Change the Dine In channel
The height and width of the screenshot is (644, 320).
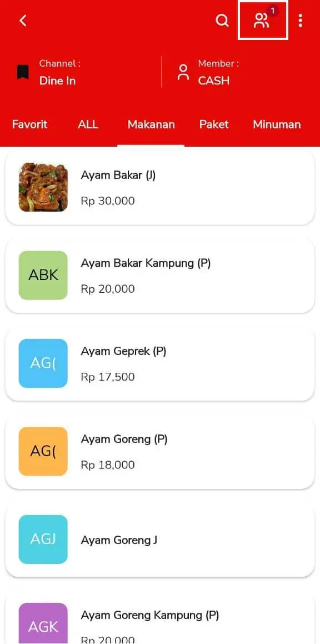[58, 81]
